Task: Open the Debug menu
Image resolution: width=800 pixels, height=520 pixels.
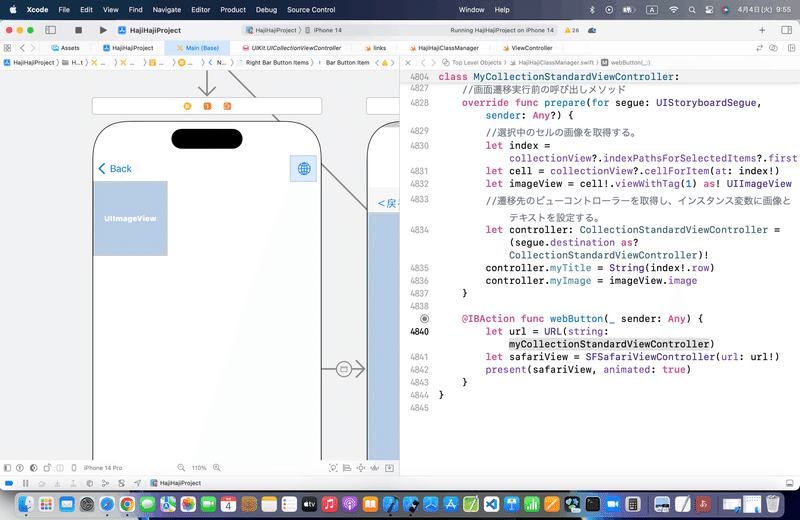Action: pos(266,10)
